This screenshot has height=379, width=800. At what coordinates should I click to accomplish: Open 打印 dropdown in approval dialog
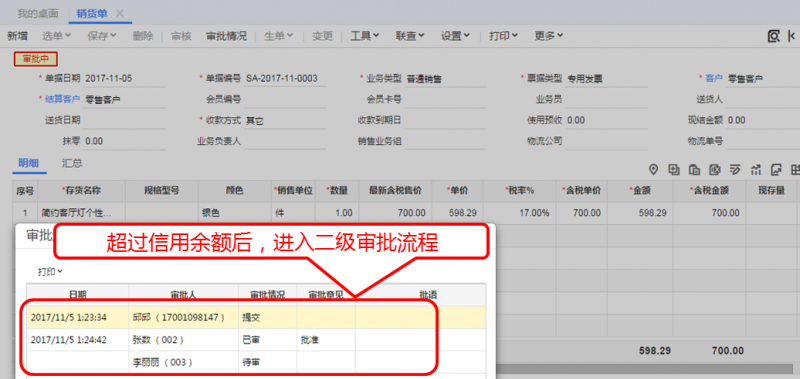coord(50,272)
